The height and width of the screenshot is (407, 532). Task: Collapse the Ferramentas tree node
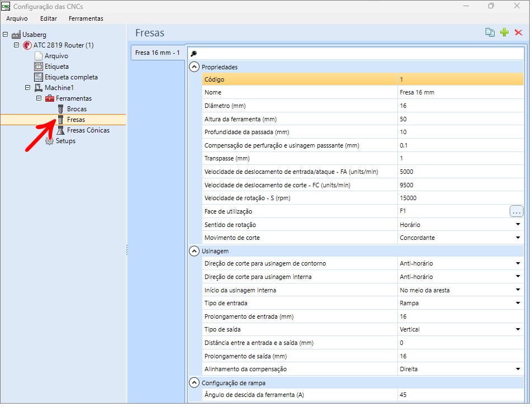pyautogui.click(x=39, y=98)
